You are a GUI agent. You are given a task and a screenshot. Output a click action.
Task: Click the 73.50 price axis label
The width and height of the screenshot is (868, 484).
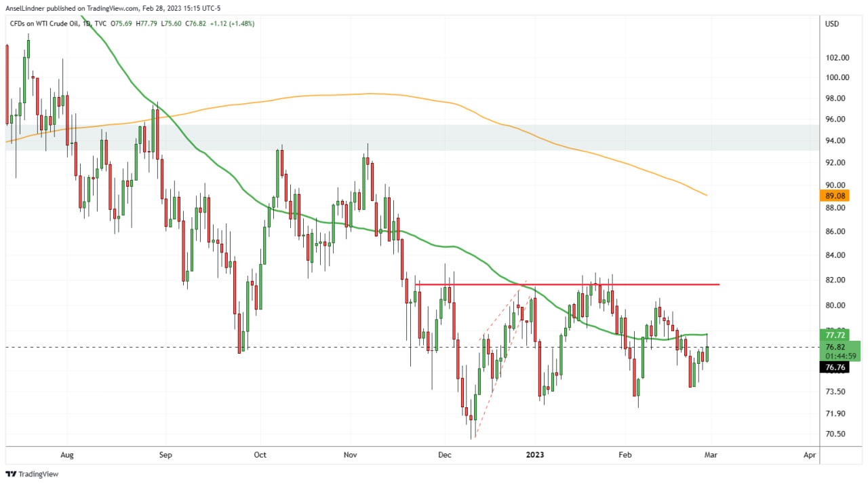coord(835,392)
